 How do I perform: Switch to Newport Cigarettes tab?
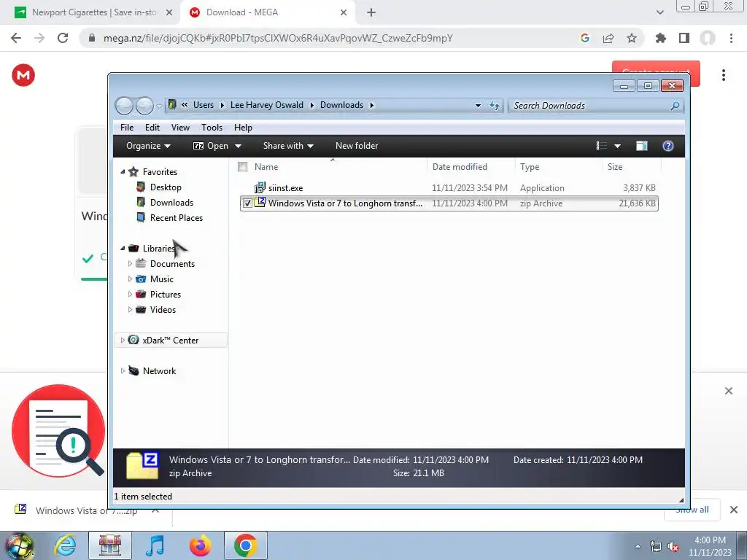coord(93,12)
